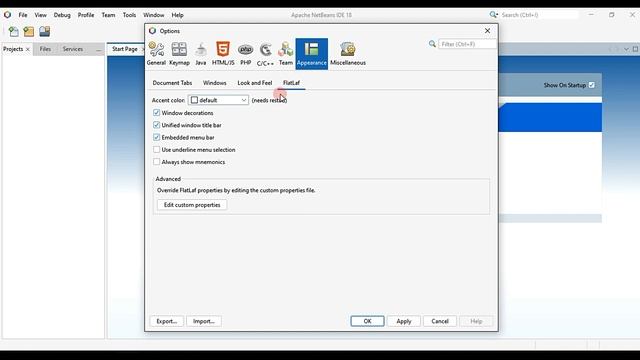Minimize the Projects panel group
Screen dimensions: 640x360
(x=98, y=49)
